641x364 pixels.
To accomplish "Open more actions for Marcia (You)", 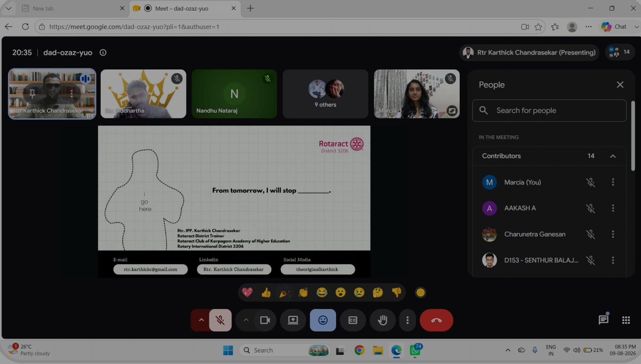I will click(x=613, y=182).
